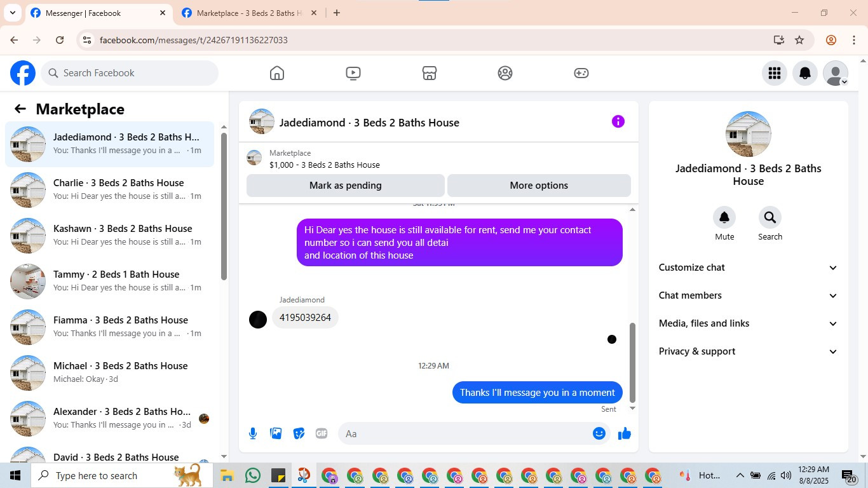Search within the conversation using magnifier icon
Image resolution: width=868 pixels, height=488 pixels.
[x=770, y=217]
